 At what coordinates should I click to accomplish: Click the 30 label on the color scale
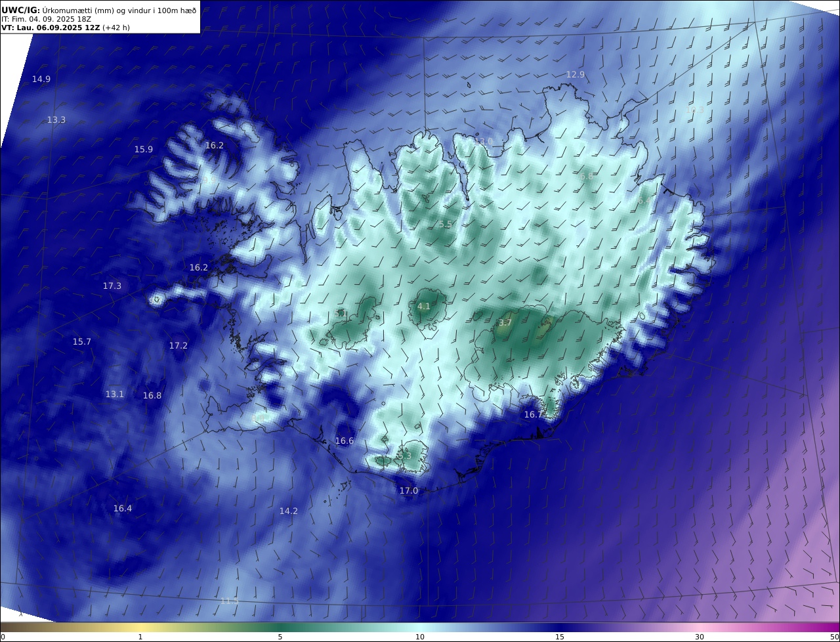click(x=700, y=637)
